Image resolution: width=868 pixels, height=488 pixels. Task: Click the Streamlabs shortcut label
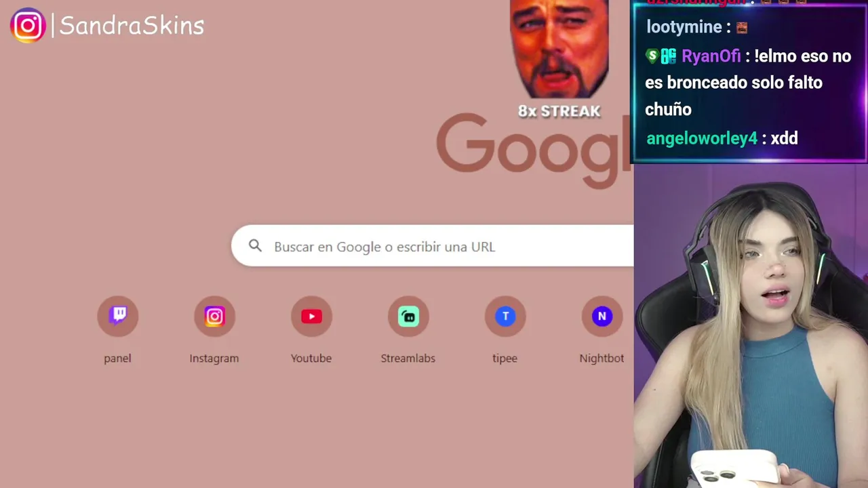[408, 358]
